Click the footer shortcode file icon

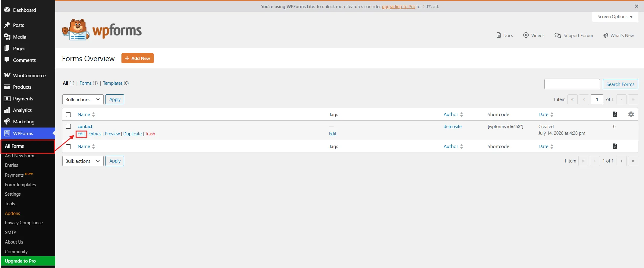615,146
